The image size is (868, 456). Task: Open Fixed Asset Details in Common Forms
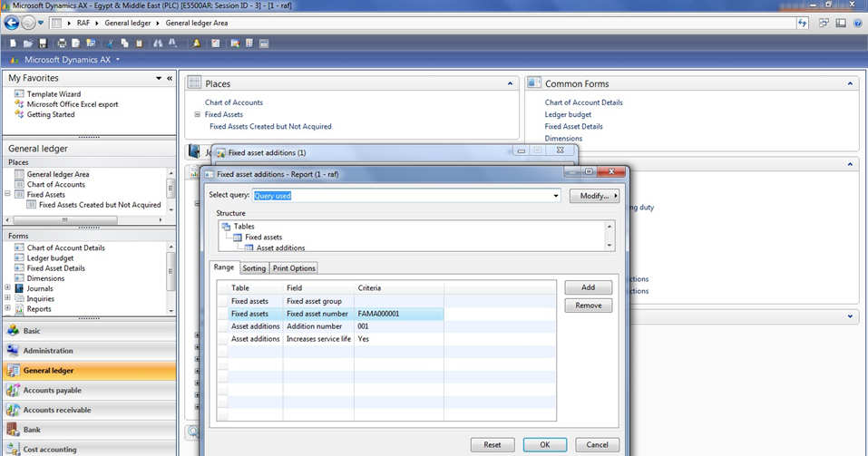point(573,126)
